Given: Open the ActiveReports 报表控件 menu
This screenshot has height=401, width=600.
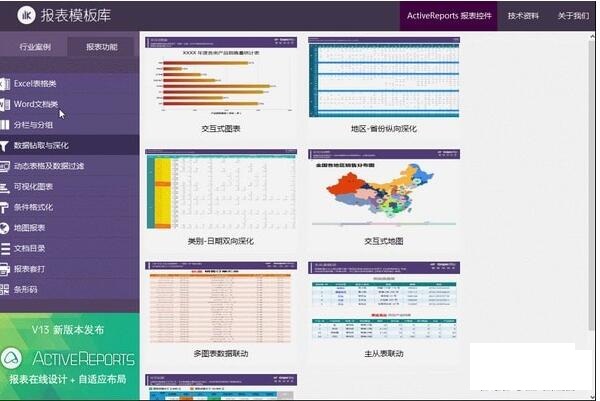Looking at the screenshot, I should 449,16.
